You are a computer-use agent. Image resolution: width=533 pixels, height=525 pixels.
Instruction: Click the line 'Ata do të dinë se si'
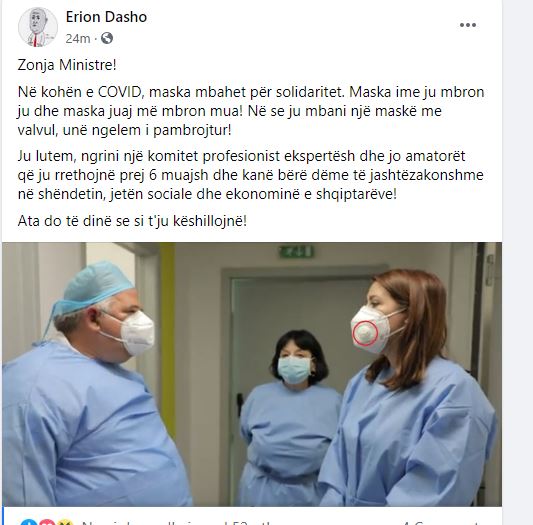point(132,221)
